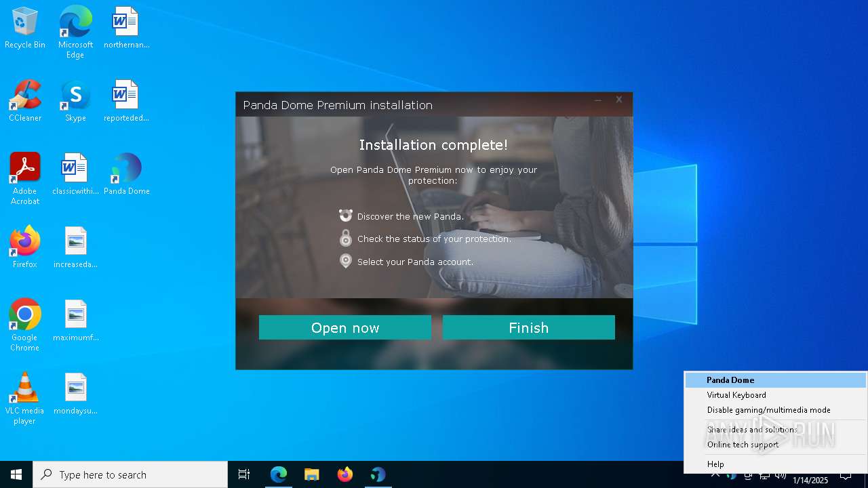Viewport: 868px width, 488px height.
Task: Select the Skype desktop shortcut
Action: [75, 101]
